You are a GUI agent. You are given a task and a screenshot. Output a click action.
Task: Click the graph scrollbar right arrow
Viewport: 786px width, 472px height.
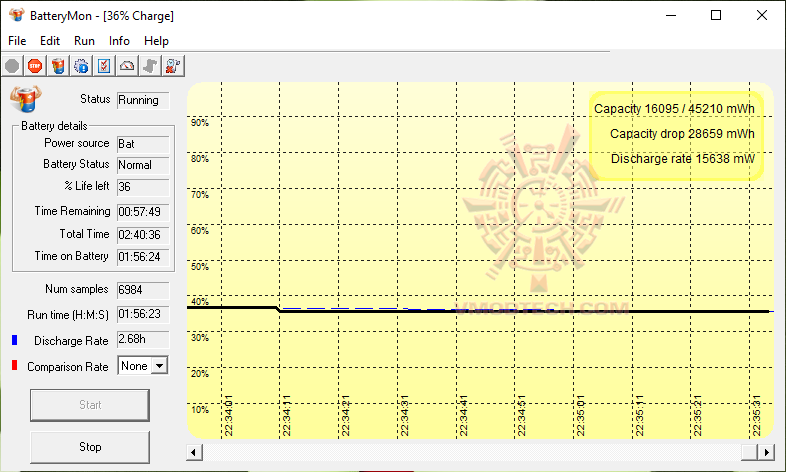click(x=766, y=452)
